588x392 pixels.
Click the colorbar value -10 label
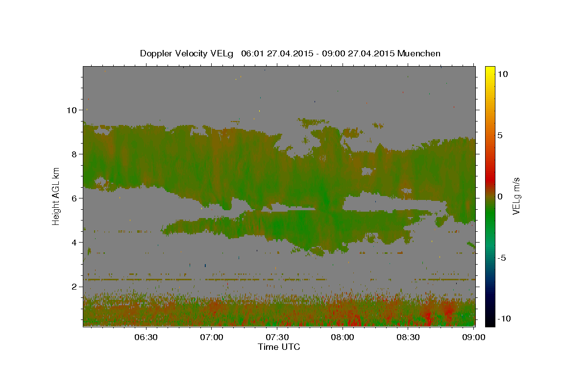point(504,318)
